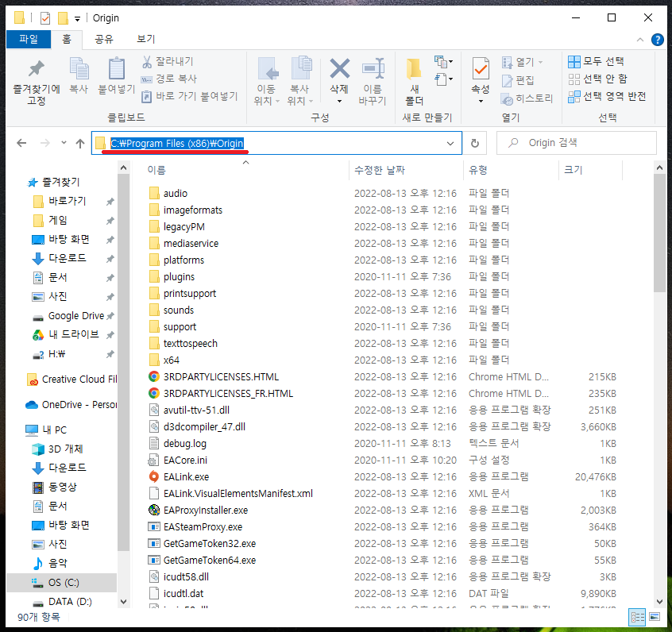Screen dimensions: 672x632
Task: Click 이름 바꾸기 (Rename) icon
Action: 373,68
